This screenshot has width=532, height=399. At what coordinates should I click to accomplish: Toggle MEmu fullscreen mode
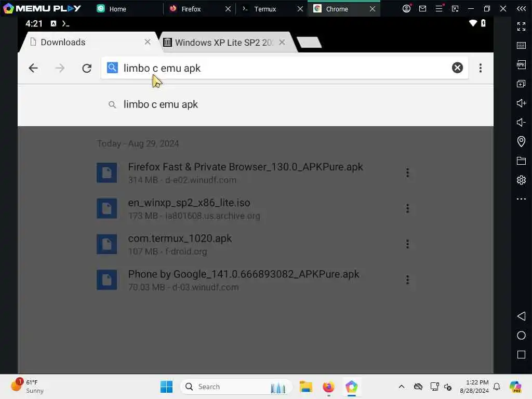tap(521, 26)
